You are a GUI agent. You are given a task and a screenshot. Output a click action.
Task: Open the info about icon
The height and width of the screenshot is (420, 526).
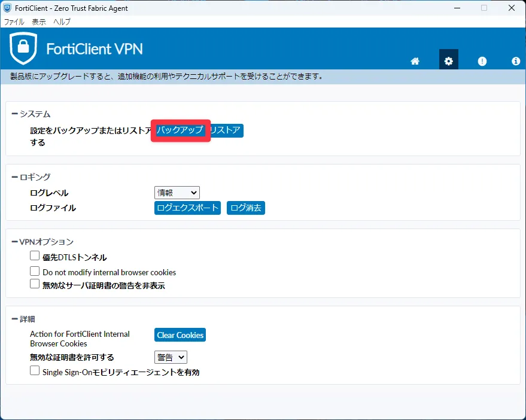click(516, 61)
